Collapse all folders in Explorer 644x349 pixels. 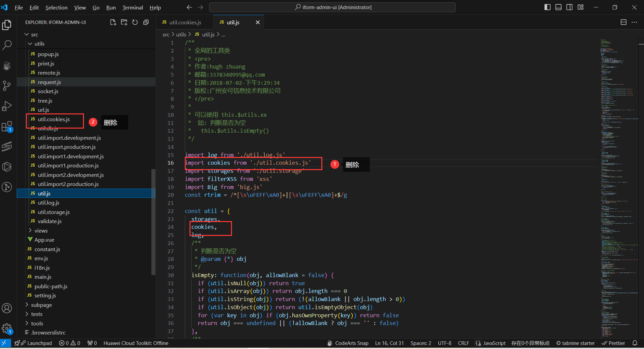click(146, 22)
